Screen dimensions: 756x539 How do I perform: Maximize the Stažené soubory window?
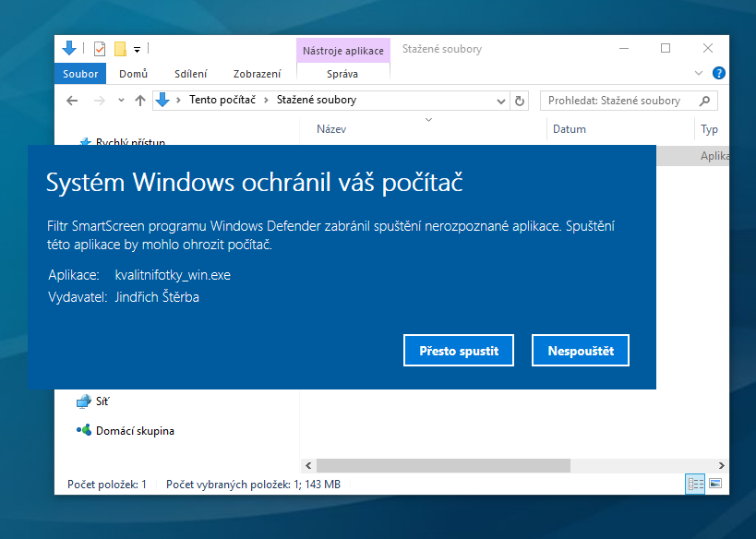(x=666, y=48)
